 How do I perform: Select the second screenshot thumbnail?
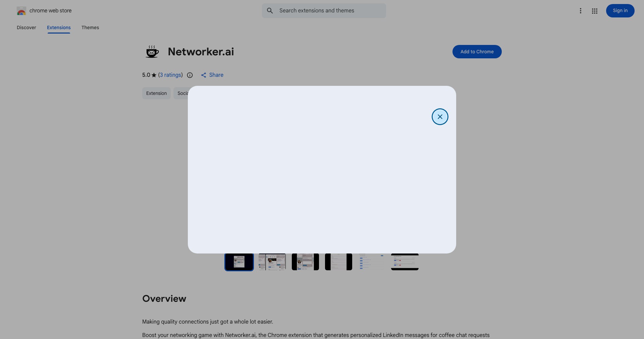[x=272, y=262]
